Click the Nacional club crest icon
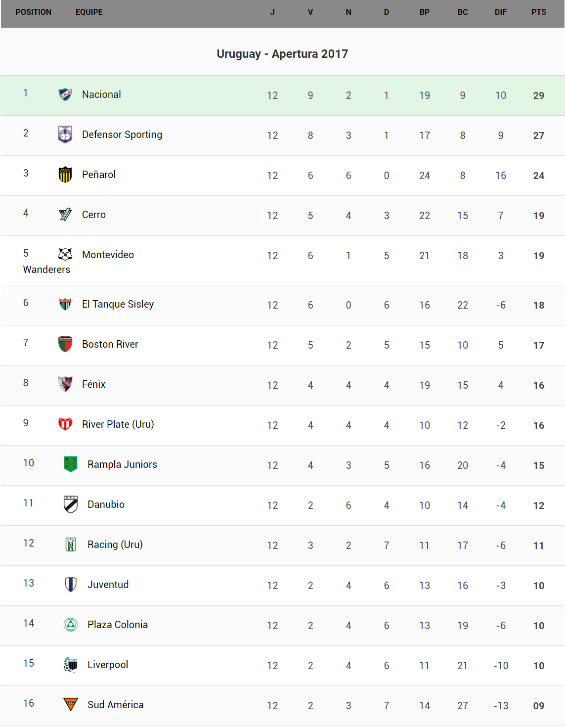The image size is (565, 728). [65, 94]
